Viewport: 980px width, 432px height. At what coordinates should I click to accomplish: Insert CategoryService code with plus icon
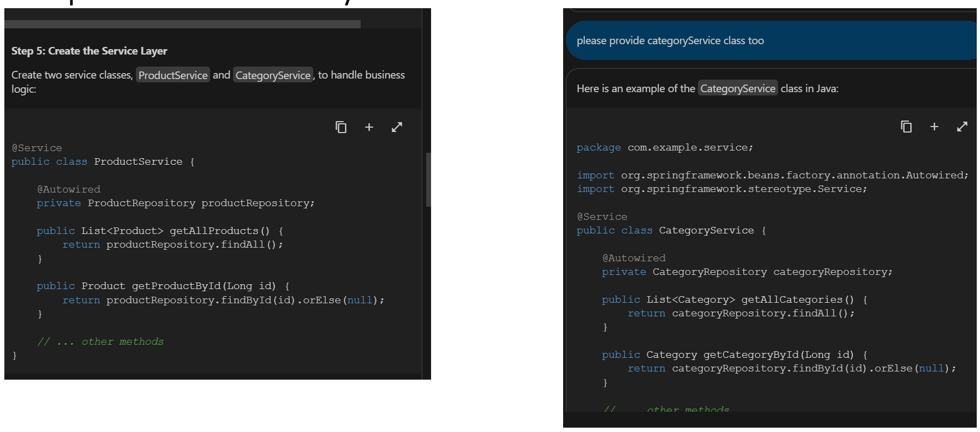click(934, 127)
